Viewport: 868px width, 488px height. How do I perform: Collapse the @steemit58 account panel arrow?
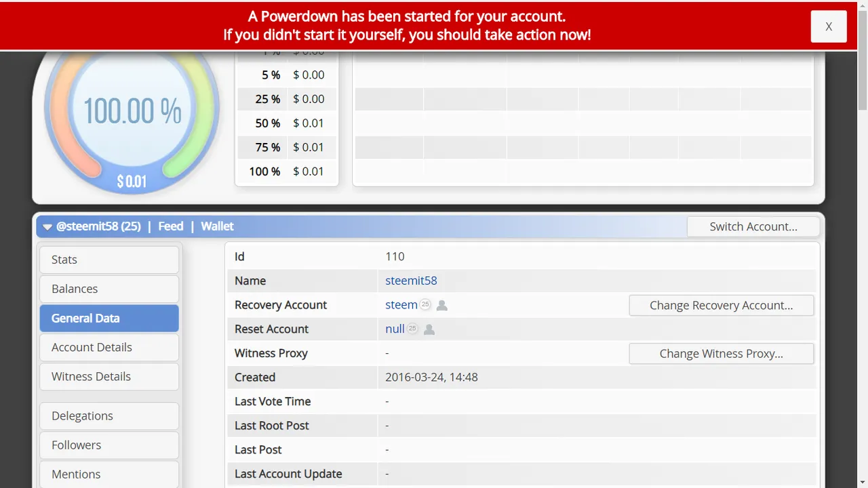47,227
